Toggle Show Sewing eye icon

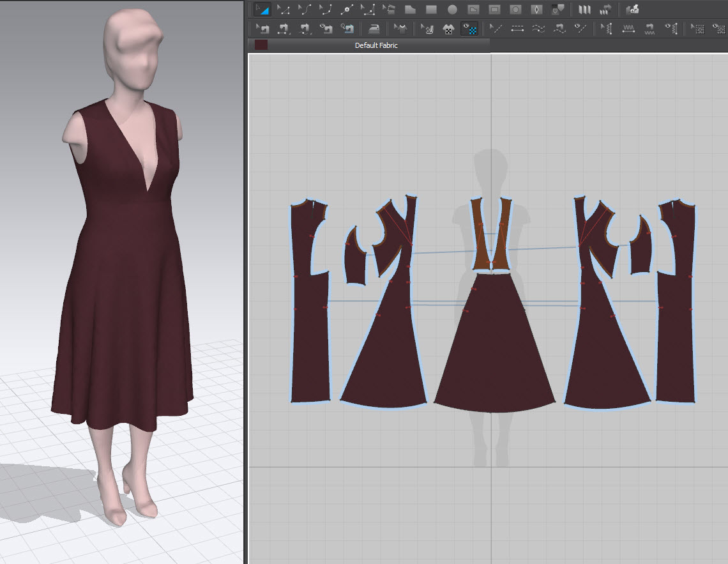coord(326,29)
